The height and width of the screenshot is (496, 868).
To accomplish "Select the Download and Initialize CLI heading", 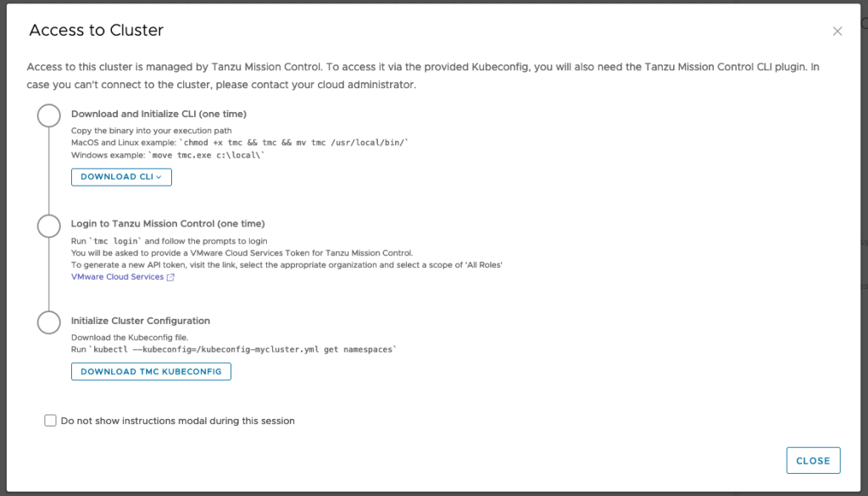I will [x=159, y=114].
